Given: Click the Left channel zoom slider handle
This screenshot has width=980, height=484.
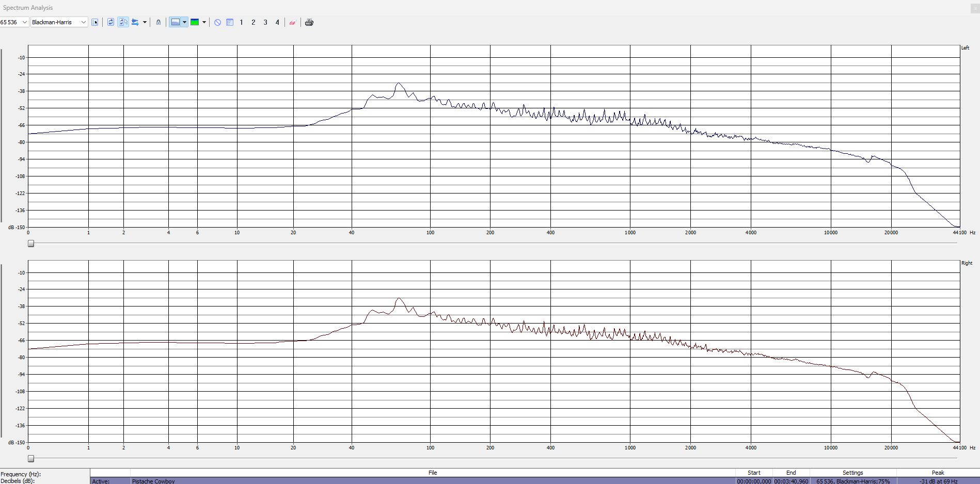Looking at the screenshot, I should coord(31,244).
